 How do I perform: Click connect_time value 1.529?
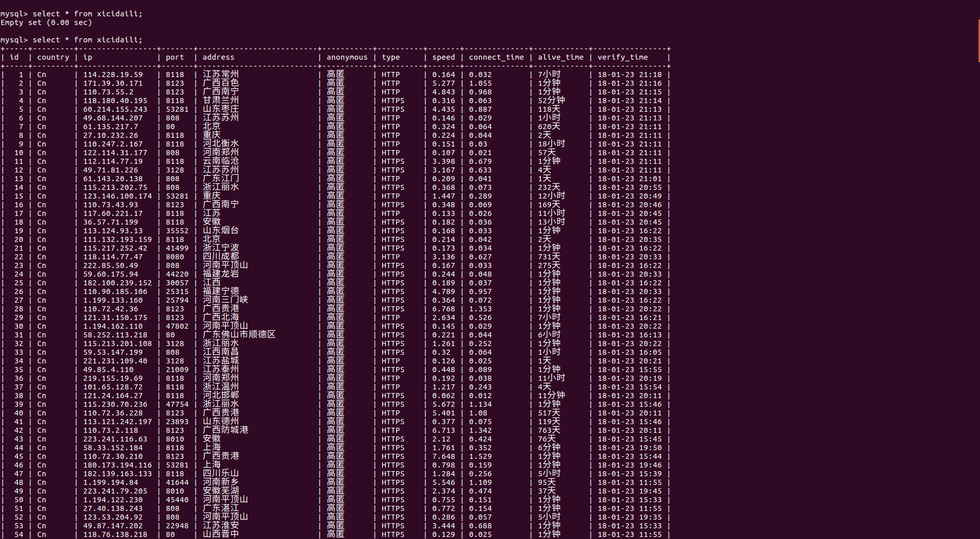pyautogui.click(x=481, y=456)
